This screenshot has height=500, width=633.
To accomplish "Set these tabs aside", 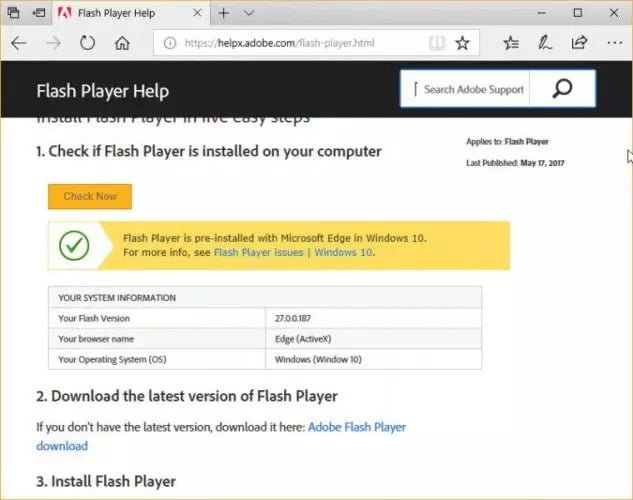I will (x=39, y=13).
